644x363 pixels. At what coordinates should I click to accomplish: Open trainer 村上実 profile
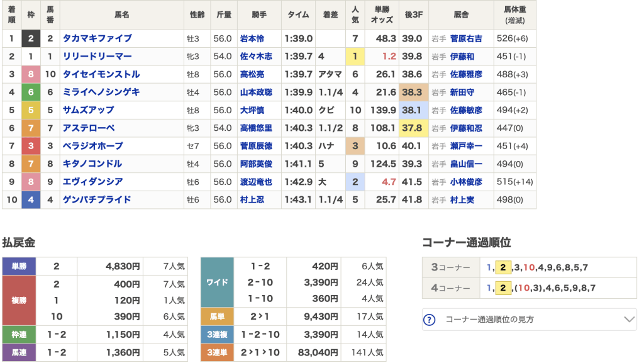point(462,199)
